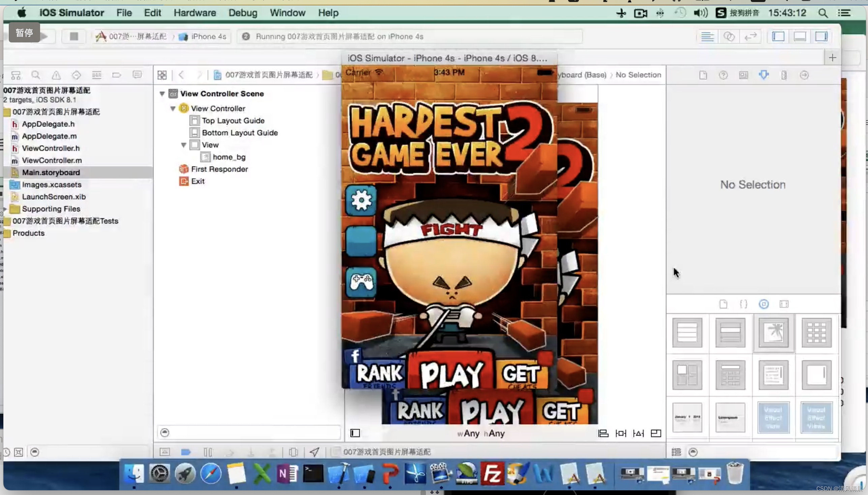Open the Pin constraints button in canvas bar
The width and height of the screenshot is (868, 495).
point(621,433)
